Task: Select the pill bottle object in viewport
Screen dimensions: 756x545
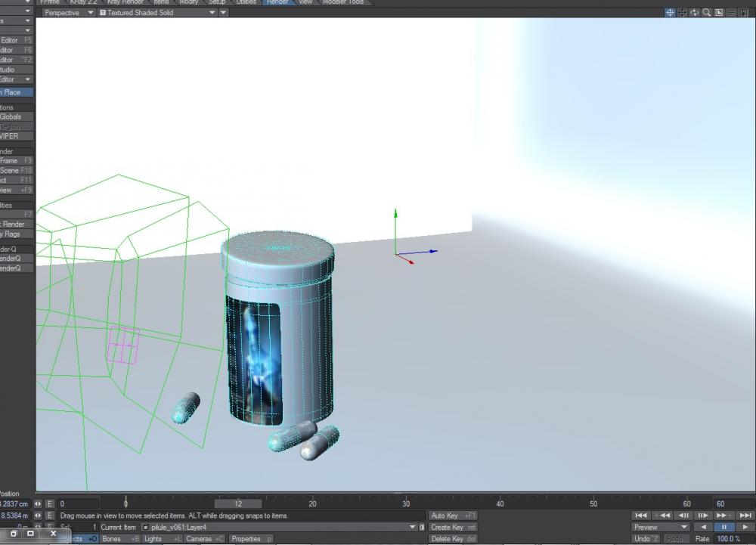Action: (279, 327)
